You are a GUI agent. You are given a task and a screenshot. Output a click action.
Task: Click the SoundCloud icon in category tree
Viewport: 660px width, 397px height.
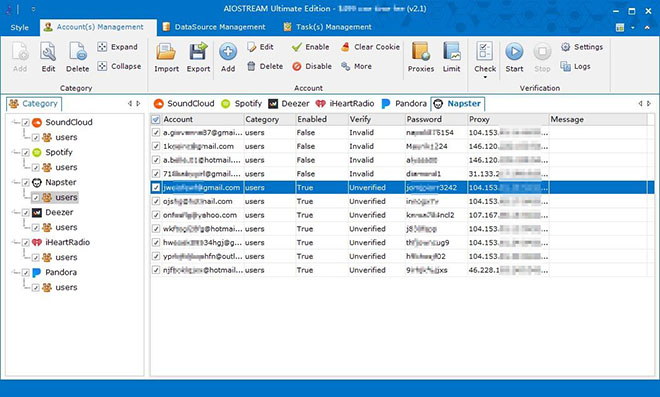[37, 123]
